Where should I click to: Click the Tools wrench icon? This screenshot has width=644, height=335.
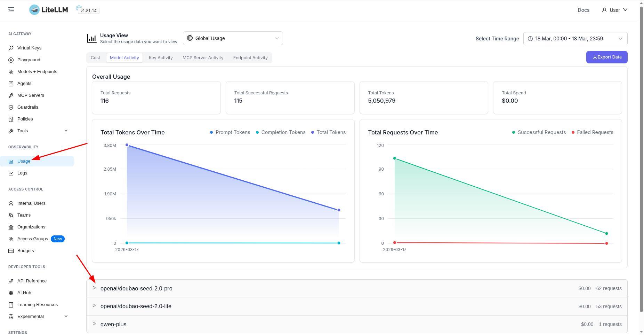(x=11, y=131)
